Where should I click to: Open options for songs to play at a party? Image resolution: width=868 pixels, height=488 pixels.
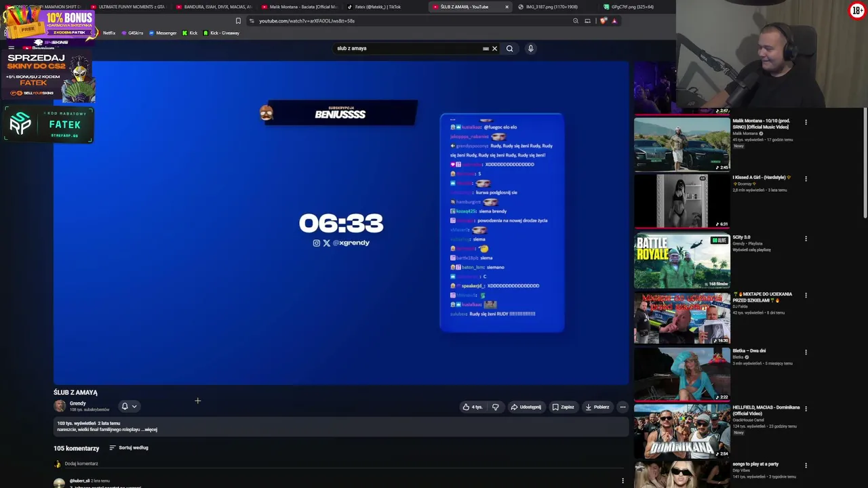806,466
